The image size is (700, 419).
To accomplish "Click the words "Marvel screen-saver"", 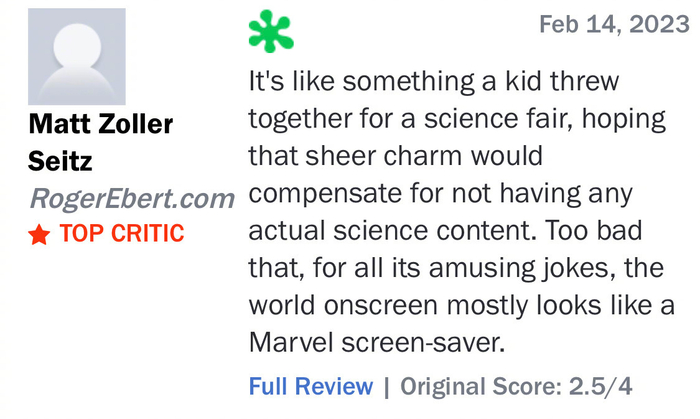I will point(373,341).
